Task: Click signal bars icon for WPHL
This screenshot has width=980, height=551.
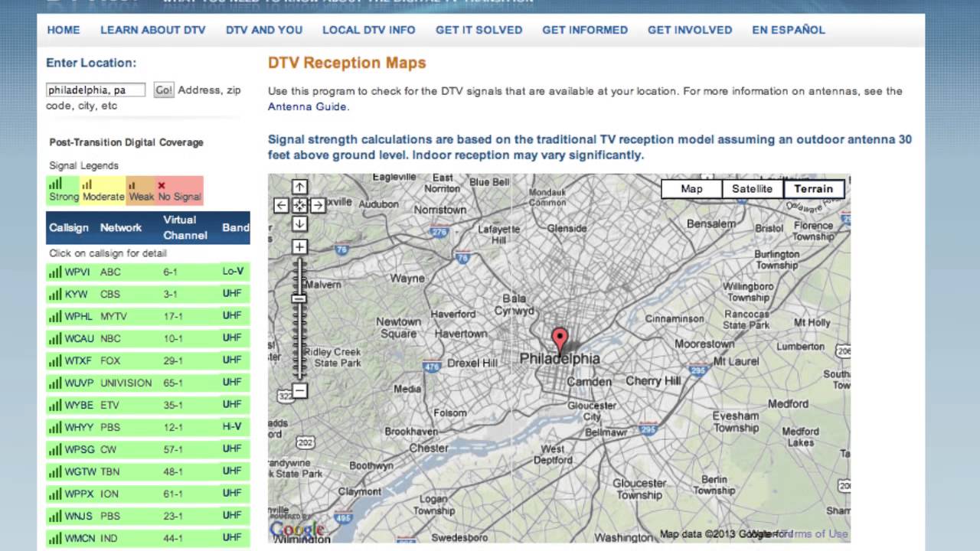Action: [54, 316]
